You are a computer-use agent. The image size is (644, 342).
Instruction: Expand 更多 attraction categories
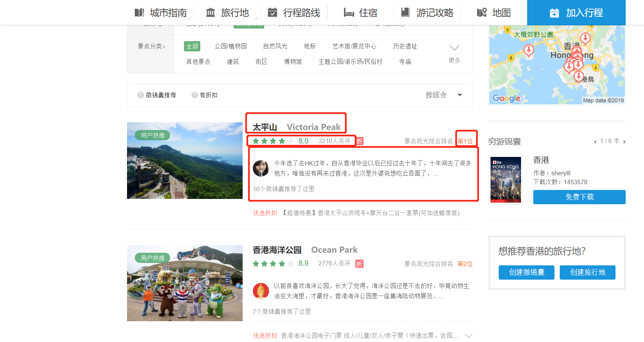pos(454,53)
